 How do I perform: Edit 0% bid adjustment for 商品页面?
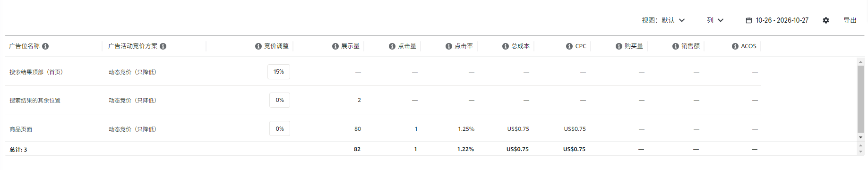pos(280,128)
